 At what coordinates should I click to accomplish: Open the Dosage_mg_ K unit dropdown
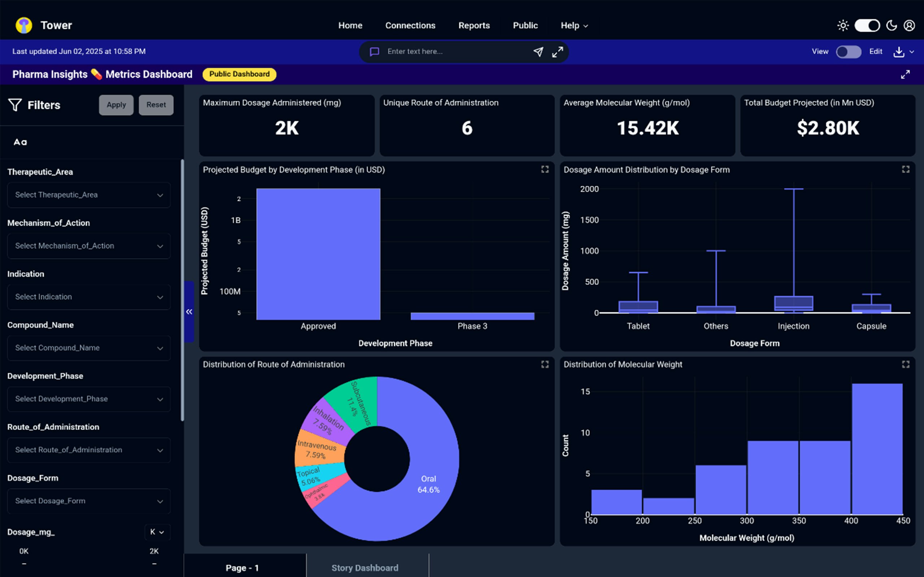(x=157, y=532)
